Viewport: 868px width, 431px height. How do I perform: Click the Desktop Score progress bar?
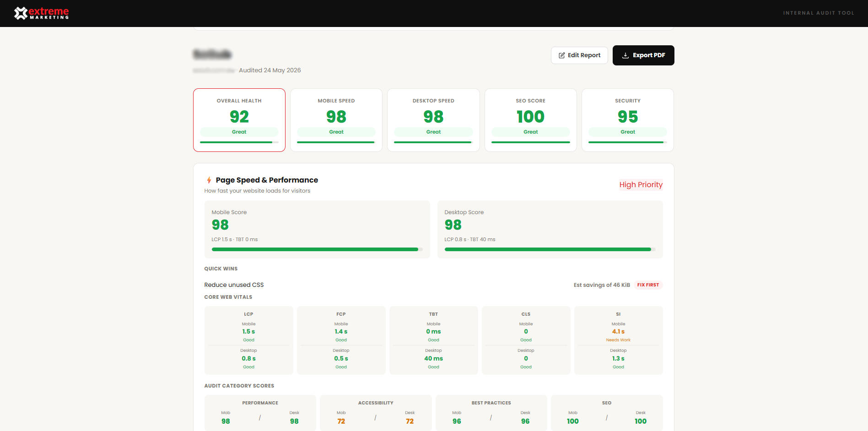550,249
